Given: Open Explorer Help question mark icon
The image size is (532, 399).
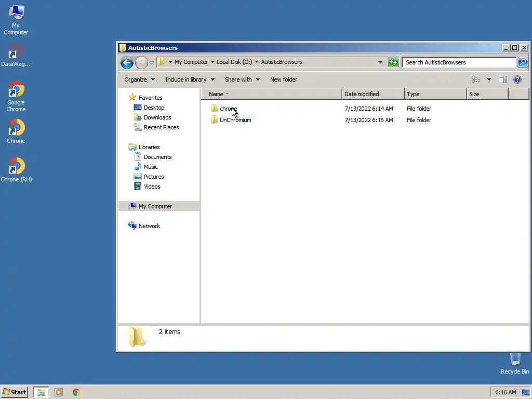Looking at the screenshot, I should (517, 79).
